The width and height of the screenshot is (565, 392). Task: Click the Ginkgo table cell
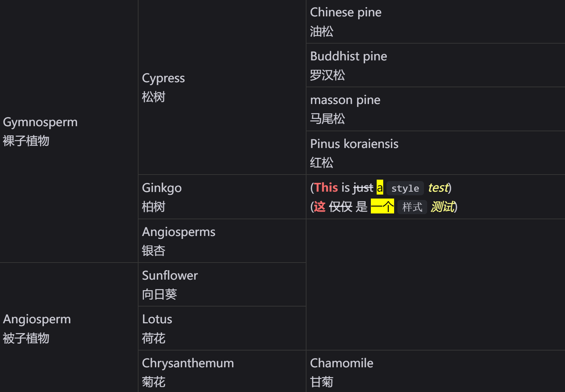tap(161, 197)
